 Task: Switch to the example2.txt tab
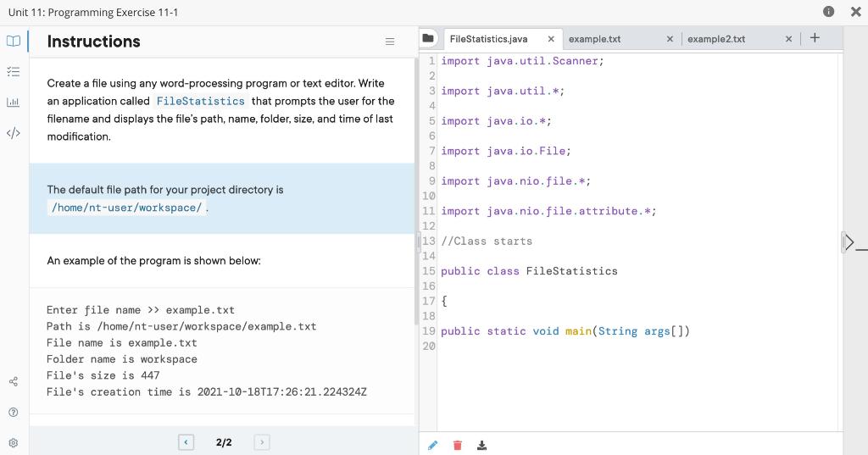point(716,39)
